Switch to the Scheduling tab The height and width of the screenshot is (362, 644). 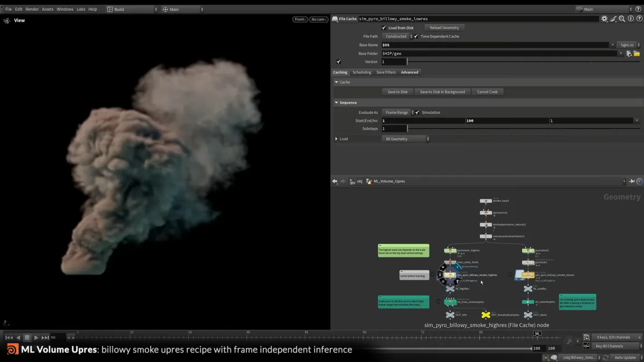(x=362, y=72)
